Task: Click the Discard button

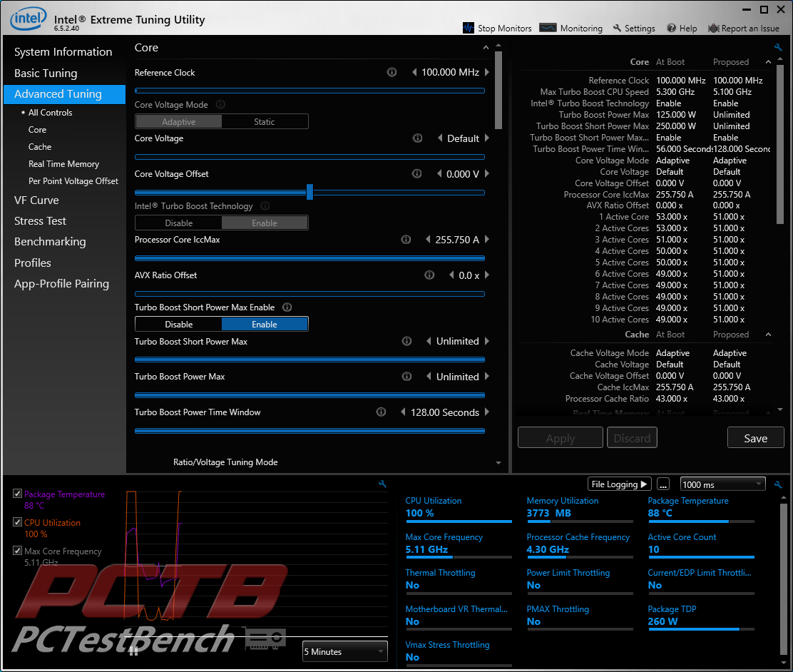Action: (x=632, y=438)
